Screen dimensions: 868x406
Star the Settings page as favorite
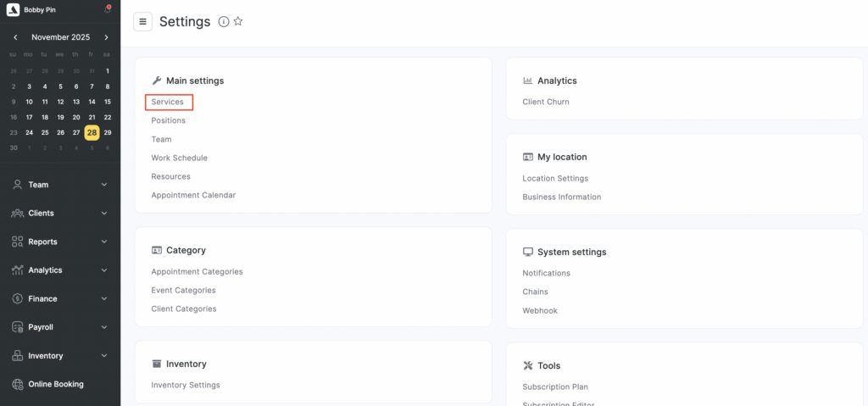coord(238,22)
